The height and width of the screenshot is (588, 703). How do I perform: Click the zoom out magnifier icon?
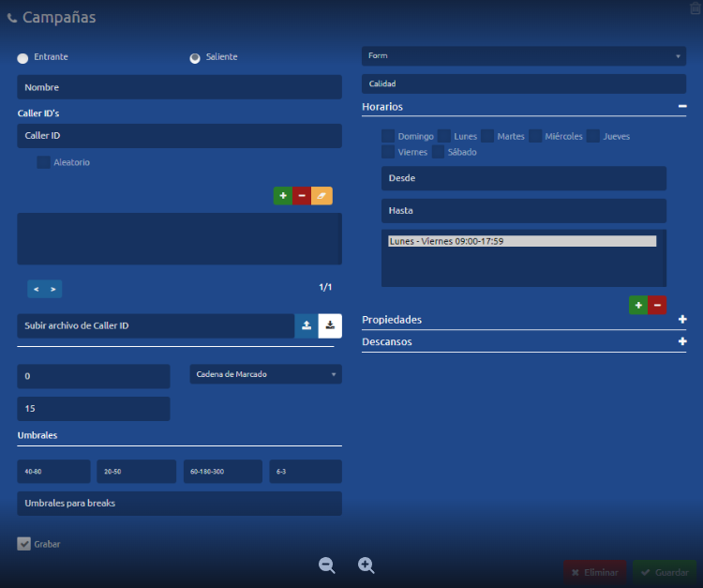coord(327,565)
